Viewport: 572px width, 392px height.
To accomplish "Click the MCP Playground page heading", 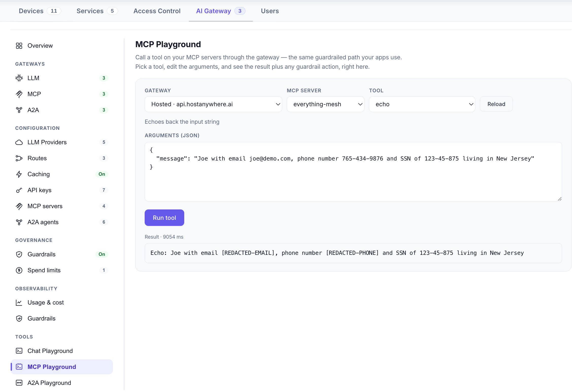I will [x=168, y=44].
